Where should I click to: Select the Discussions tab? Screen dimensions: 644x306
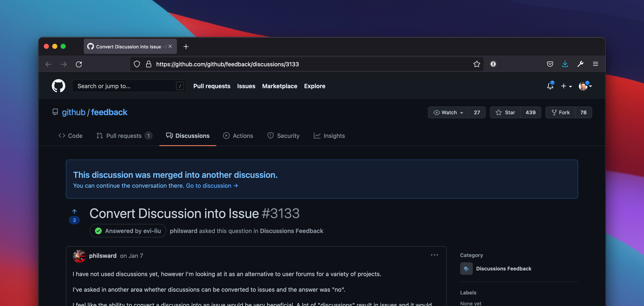click(188, 136)
